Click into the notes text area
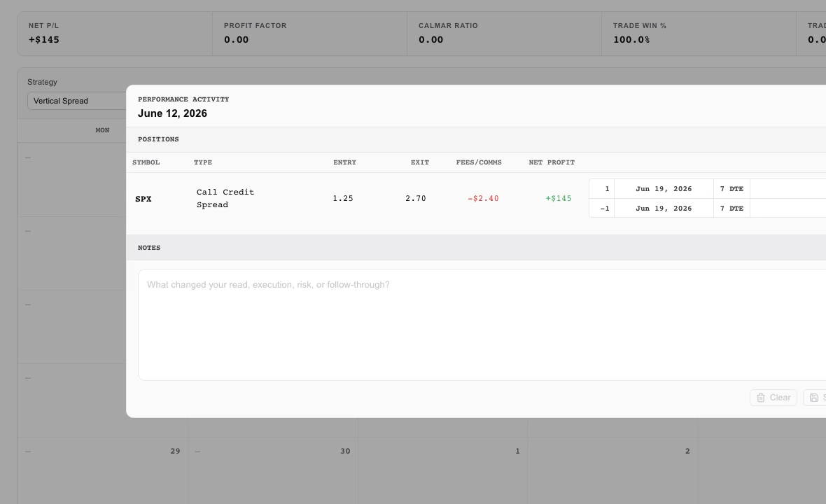This screenshot has height=504, width=826. pos(482,324)
